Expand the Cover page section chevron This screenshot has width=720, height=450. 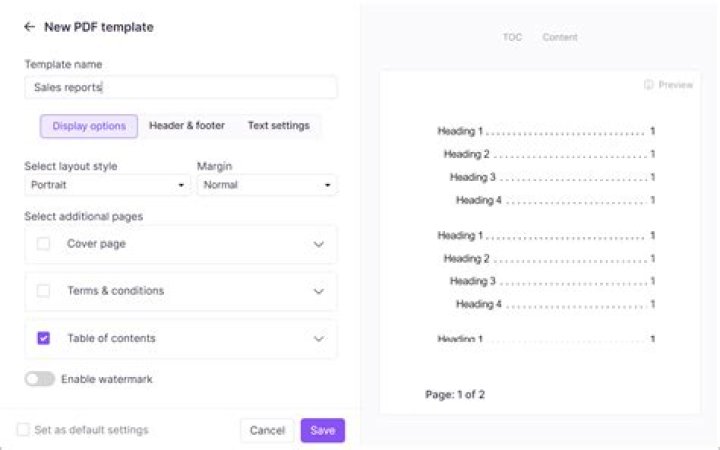[x=319, y=244]
